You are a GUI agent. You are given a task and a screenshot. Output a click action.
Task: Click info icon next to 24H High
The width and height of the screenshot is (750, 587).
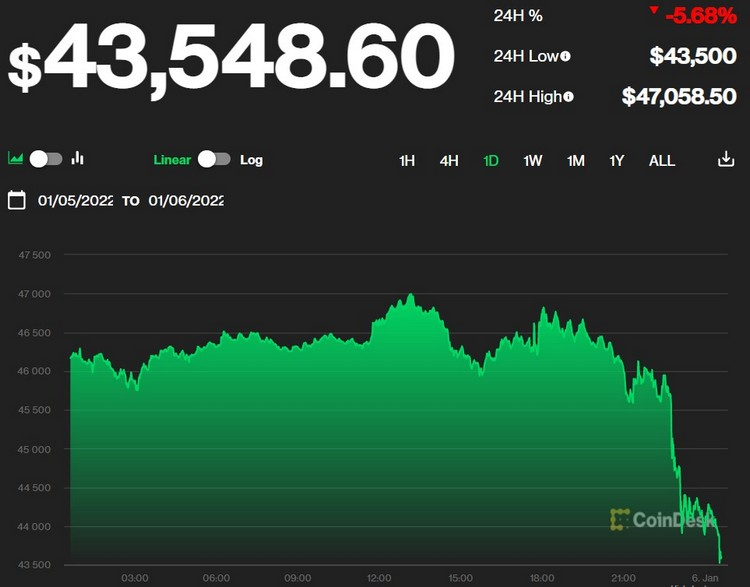point(569,97)
